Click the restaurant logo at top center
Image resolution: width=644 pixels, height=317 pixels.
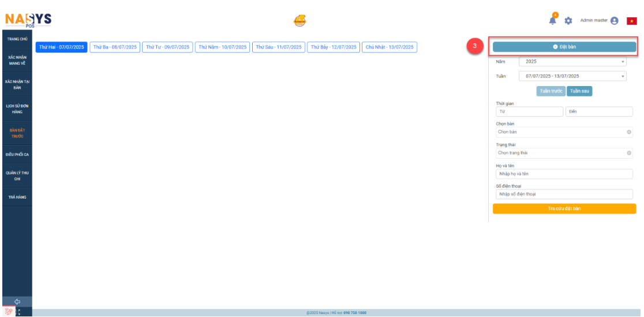coord(299,21)
